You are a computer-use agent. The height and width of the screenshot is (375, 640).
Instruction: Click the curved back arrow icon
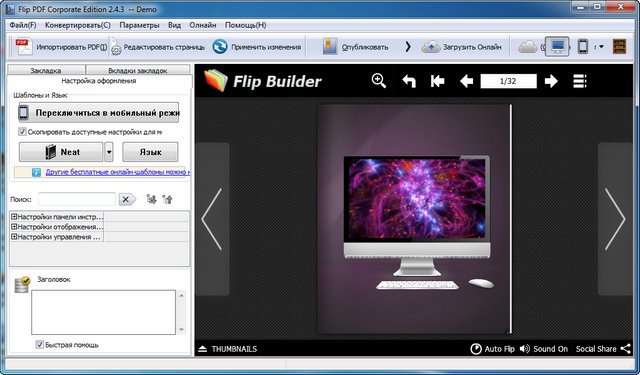click(409, 81)
